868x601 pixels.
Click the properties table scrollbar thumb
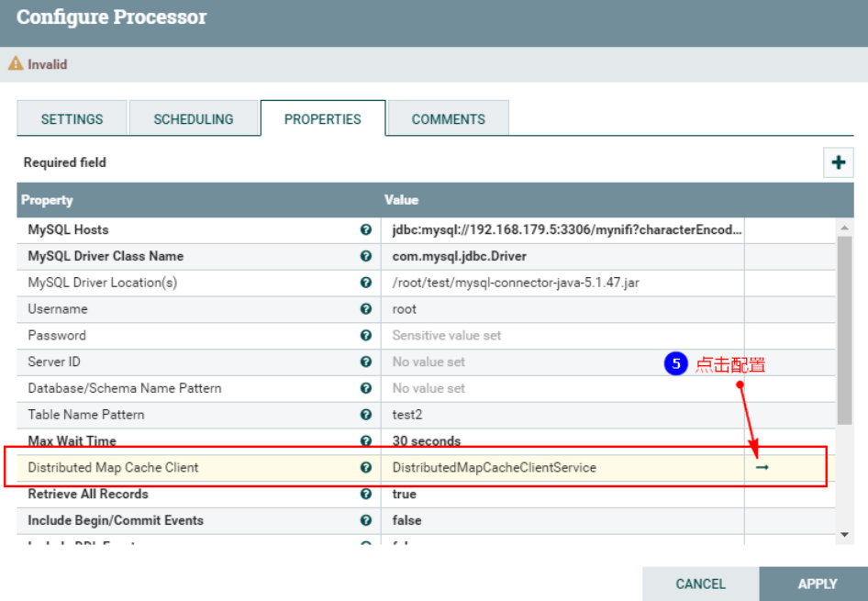844,330
